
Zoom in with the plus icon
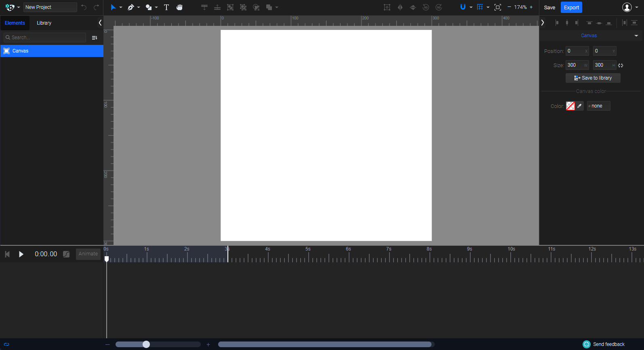[531, 7]
